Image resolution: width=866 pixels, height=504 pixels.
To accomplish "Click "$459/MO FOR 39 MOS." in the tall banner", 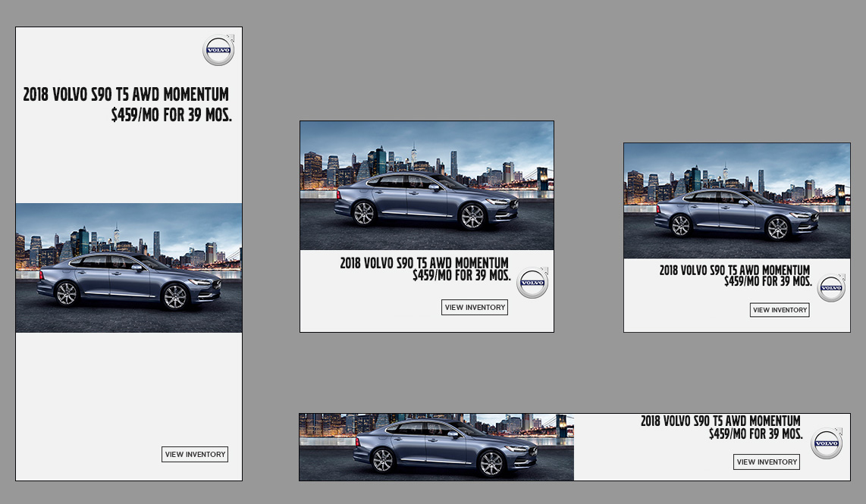I will click(171, 115).
